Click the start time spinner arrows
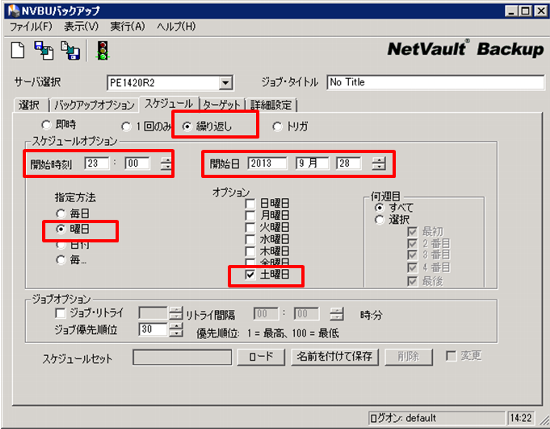The height and width of the screenshot is (429, 550). 166,164
